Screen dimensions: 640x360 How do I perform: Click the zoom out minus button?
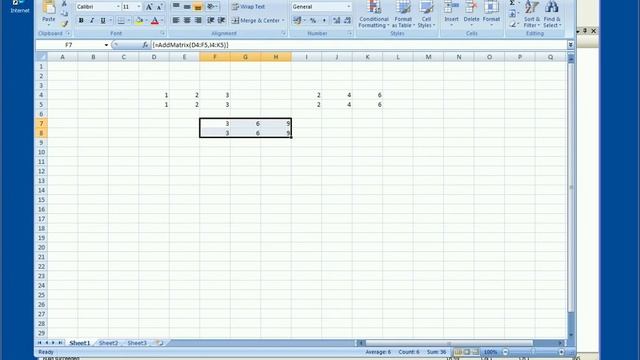click(x=505, y=352)
